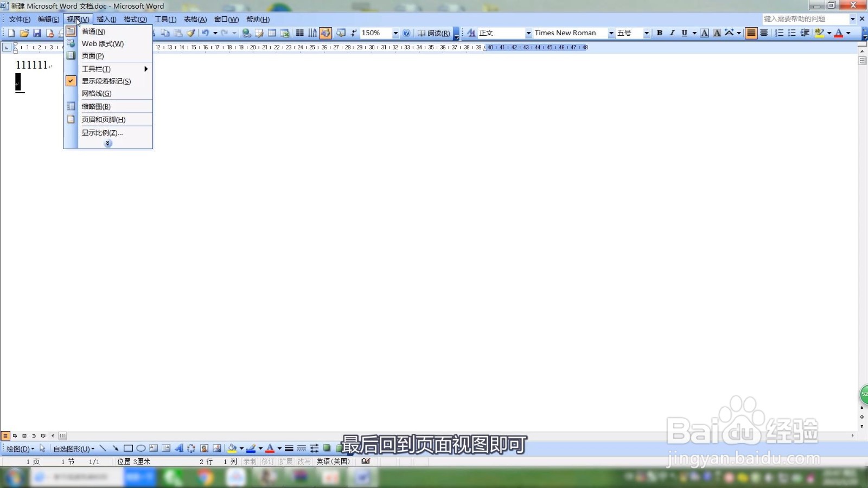Toggle 显示段落标记 option
The image size is (868, 488).
(x=108, y=81)
